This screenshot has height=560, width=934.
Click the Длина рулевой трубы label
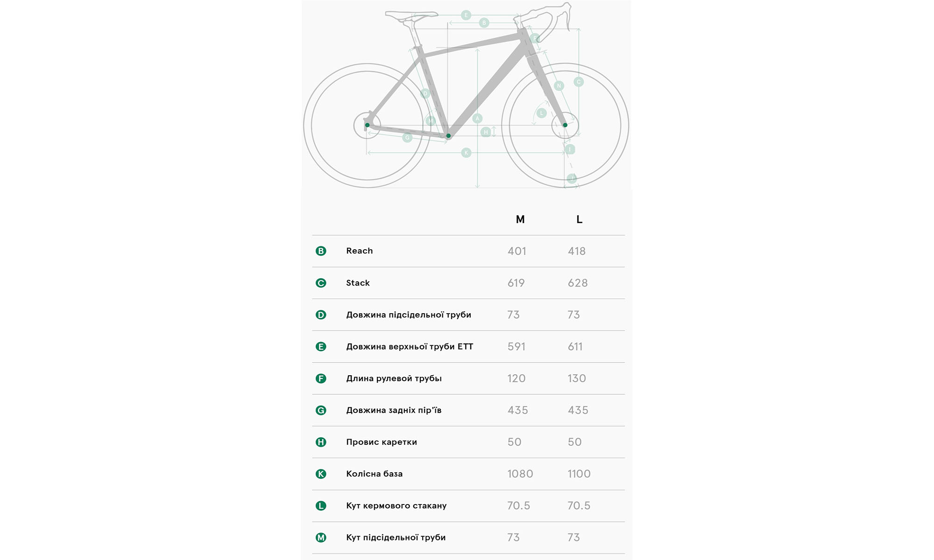click(394, 378)
